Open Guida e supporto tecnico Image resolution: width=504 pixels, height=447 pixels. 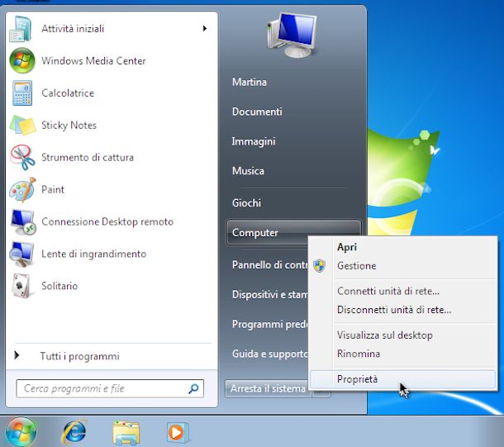269,354
